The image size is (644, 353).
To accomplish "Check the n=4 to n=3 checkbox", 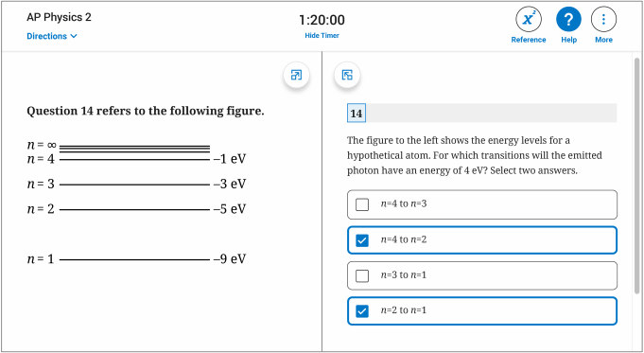I will point(362,204).
